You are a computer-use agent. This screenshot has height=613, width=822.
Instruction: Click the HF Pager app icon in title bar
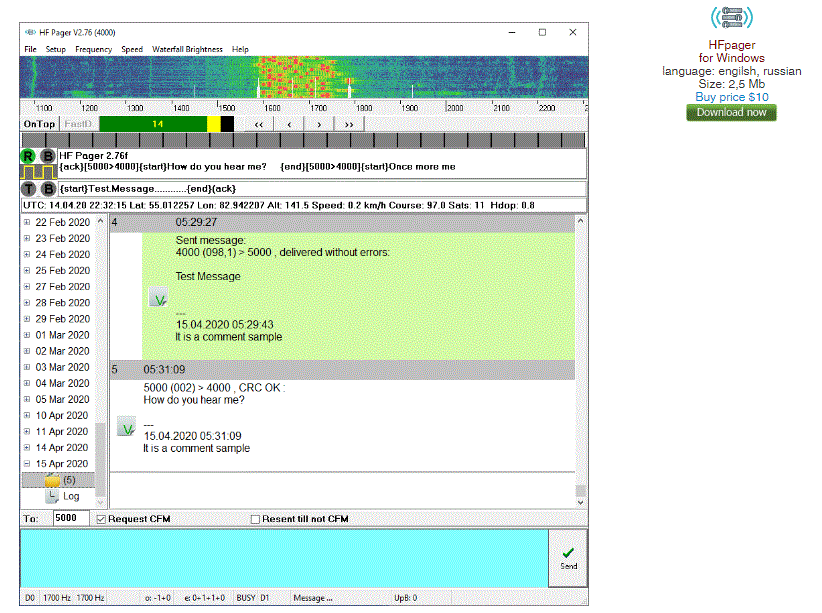point(30,33)
